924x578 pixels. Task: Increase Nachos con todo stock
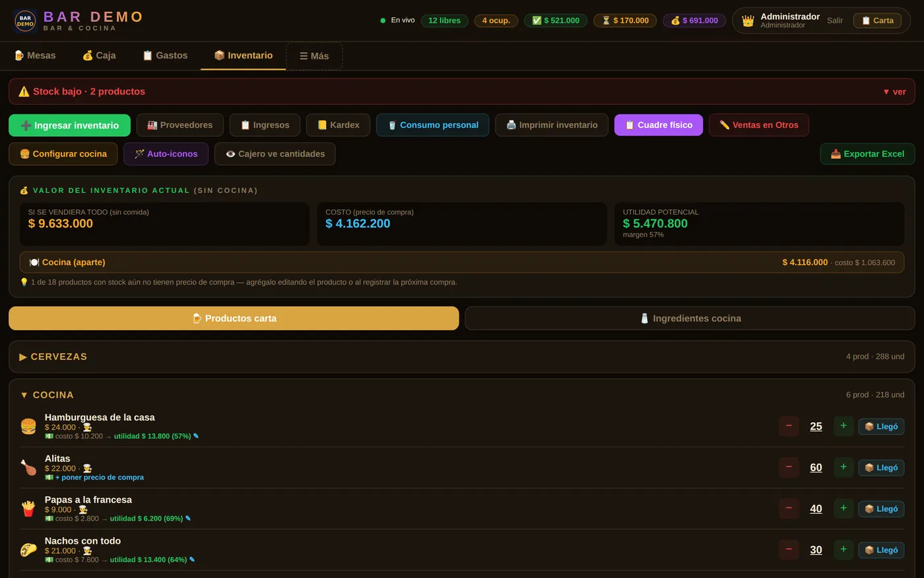pyautogui.click(x=843, y=550)
